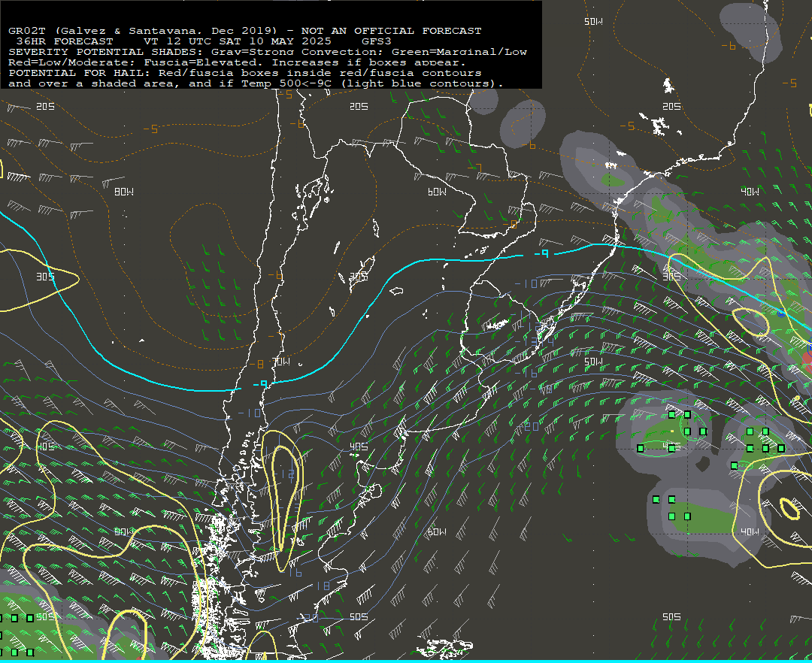Click the cyan "-9" contour label near Brazil's coast
The width and height of the screenshot is (812, 663).
point(541,253)
